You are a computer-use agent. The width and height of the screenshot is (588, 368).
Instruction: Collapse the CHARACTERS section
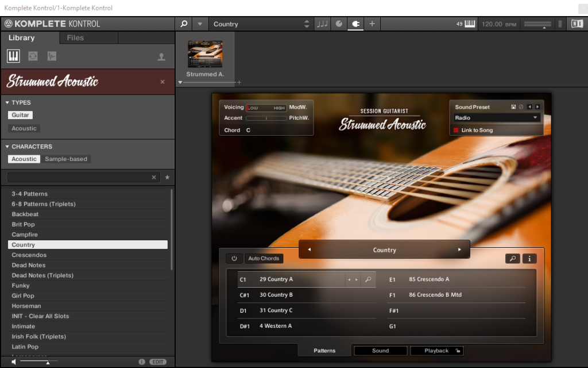7,147
